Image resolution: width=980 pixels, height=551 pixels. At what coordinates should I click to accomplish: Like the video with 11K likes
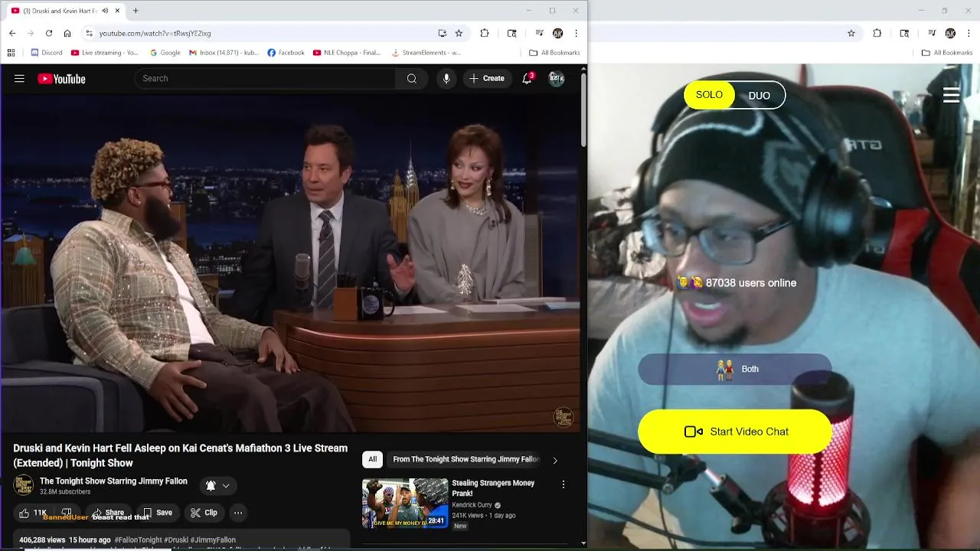[33, 513]
